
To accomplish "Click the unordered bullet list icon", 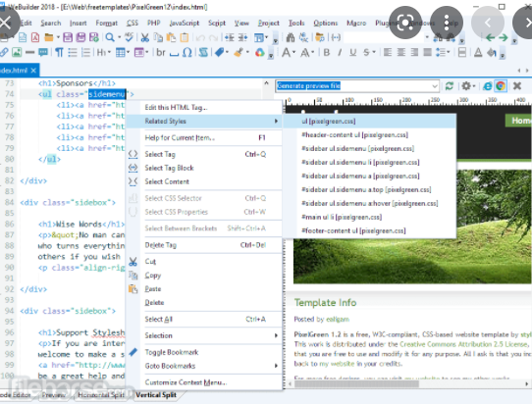I will pyautogui.click(x=73, y=52).
